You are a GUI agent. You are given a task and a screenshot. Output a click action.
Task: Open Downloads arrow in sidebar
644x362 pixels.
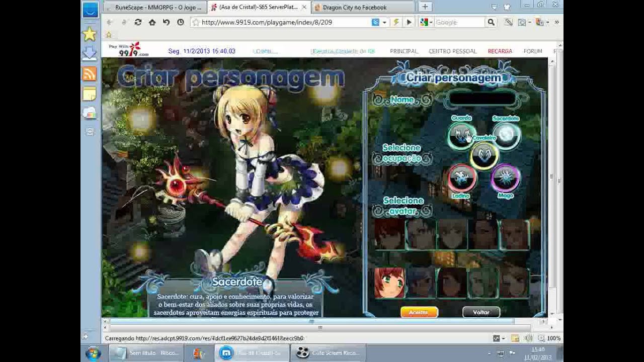(90, 53)
